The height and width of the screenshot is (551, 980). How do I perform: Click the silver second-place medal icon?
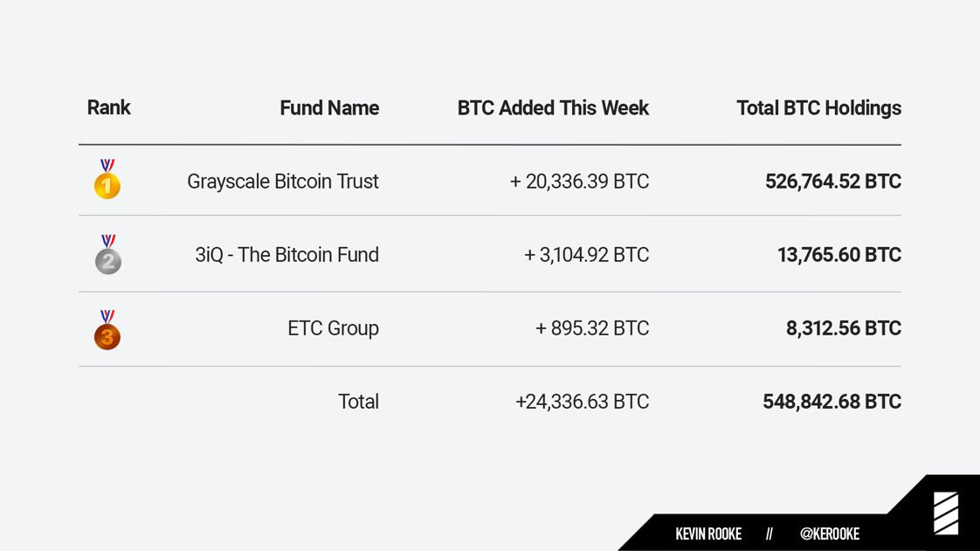[107, 256]
